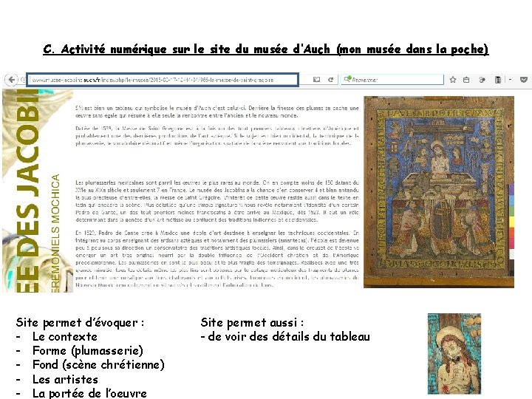Click the browser back arrow button
Screen dimensions: 532x399
pyautogui.click(x=11, y=80)
